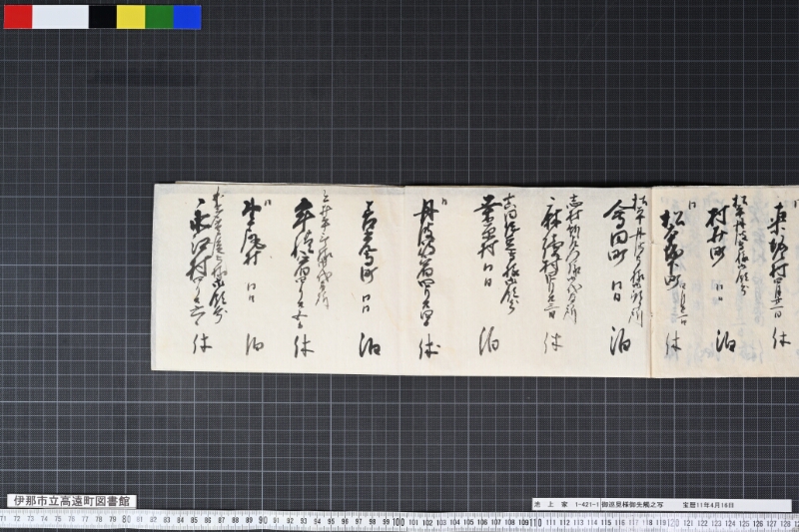Click the red color patch
Viewport: 799px width, 532px height.
(x=18, y=17)
